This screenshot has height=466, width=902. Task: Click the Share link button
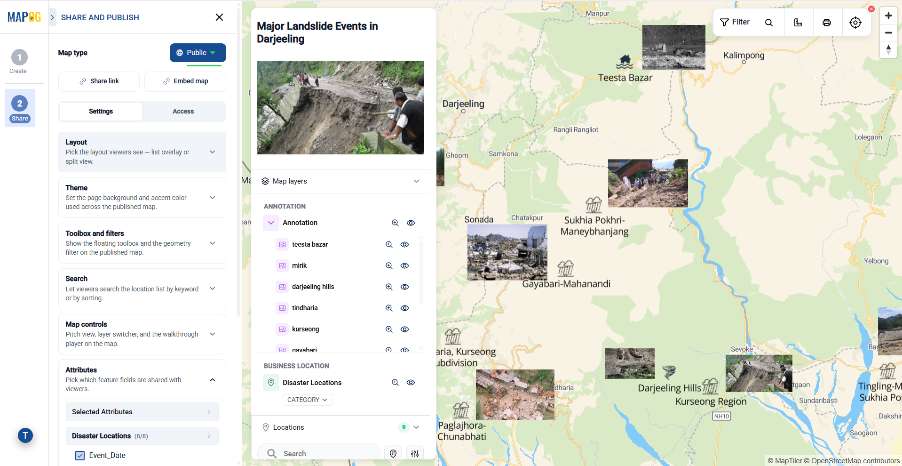tap(99, 81)
